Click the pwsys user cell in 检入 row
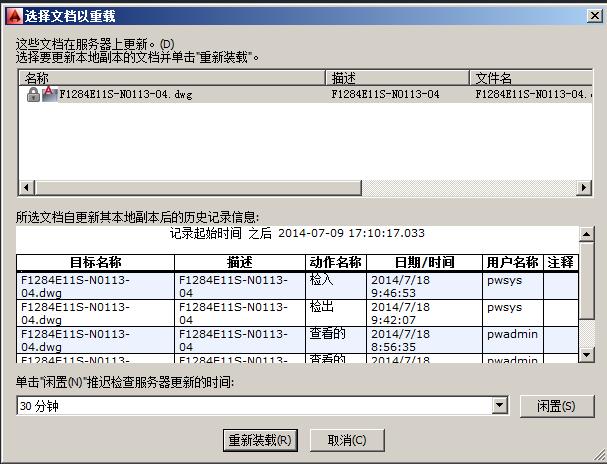The width and height of the screenshot is (607, 464). pyautogui.click(x=513, y=286)
